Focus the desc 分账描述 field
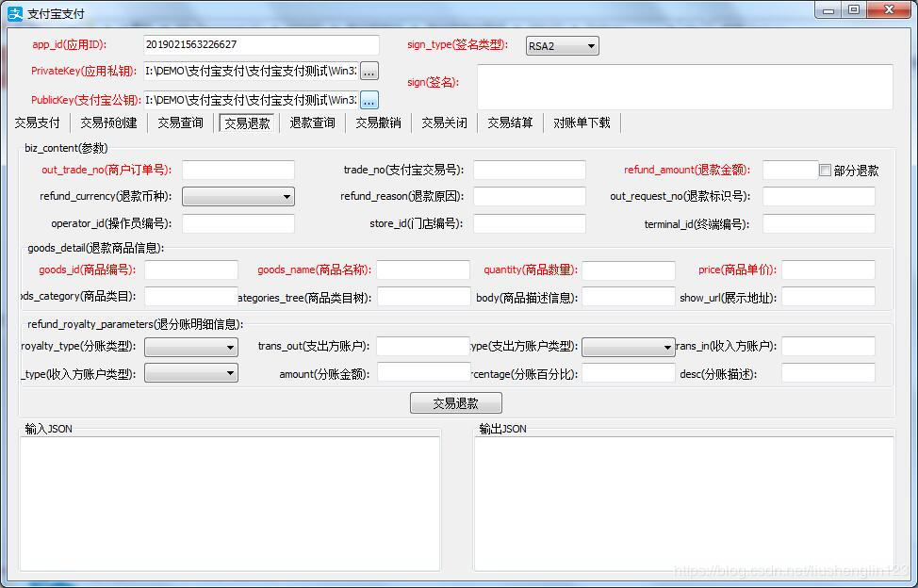The image size is (918, 588). pos(828,373)
